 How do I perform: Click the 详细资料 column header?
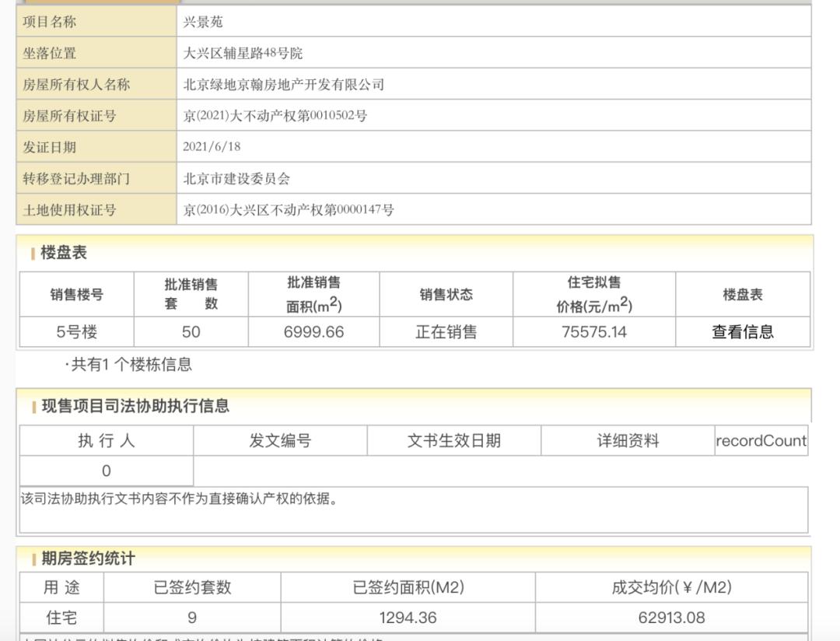(x=628, y=440)
